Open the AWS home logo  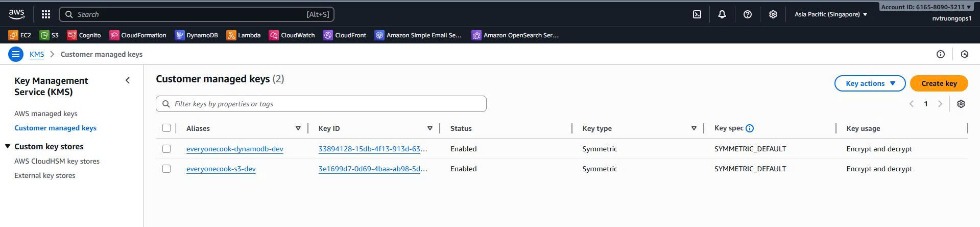16,14
